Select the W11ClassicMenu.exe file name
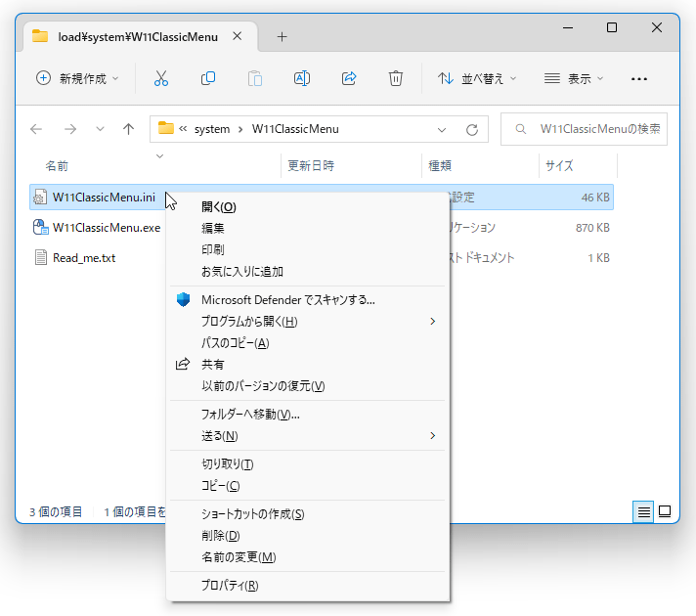 click(107, 228)
